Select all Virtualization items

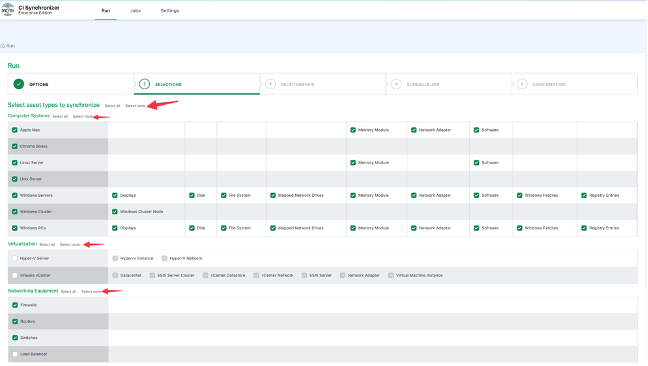[x=48, y=245]
